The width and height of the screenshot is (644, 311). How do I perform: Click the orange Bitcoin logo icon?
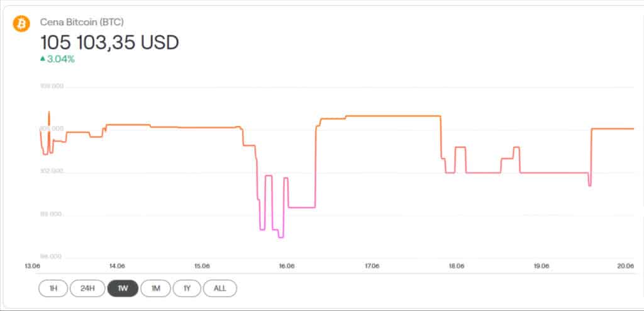pyautogui.click(x=21, y=24)
